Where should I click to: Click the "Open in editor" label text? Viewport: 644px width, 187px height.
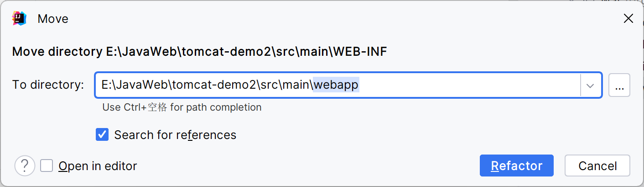[98, 166]
